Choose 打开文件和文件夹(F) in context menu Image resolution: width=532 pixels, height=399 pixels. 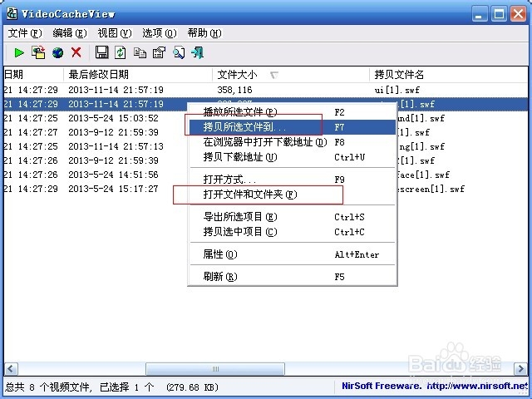click(293, 195)
